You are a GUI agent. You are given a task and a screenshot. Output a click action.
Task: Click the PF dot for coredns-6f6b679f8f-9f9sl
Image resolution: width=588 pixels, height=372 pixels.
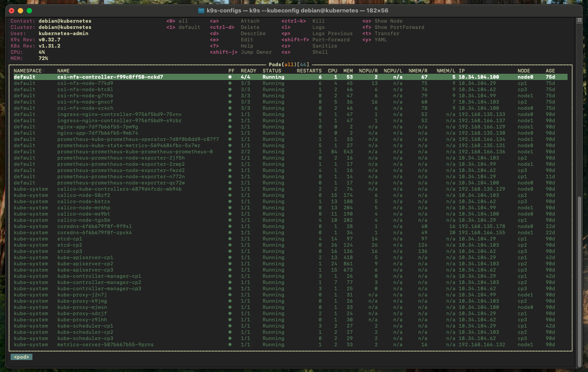pos(230,226)
